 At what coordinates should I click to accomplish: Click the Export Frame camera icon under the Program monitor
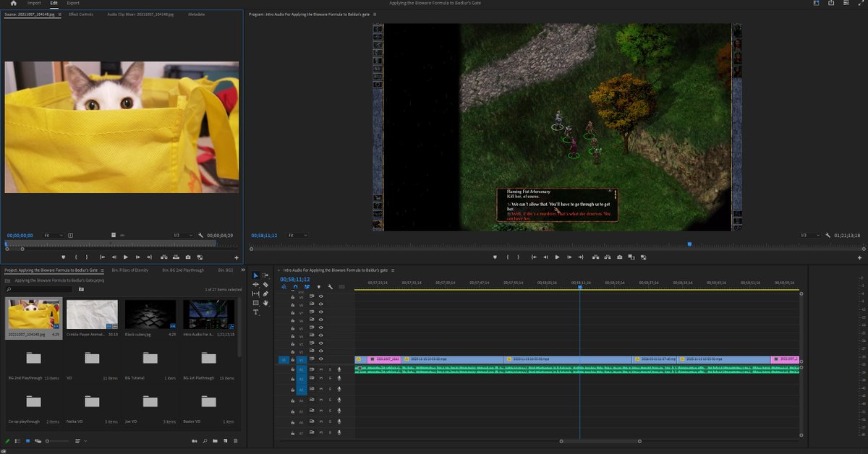click(619, 257)
